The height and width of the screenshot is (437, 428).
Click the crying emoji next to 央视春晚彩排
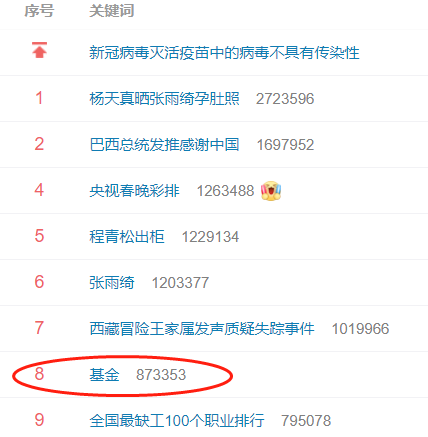click(x=271, y=191)
